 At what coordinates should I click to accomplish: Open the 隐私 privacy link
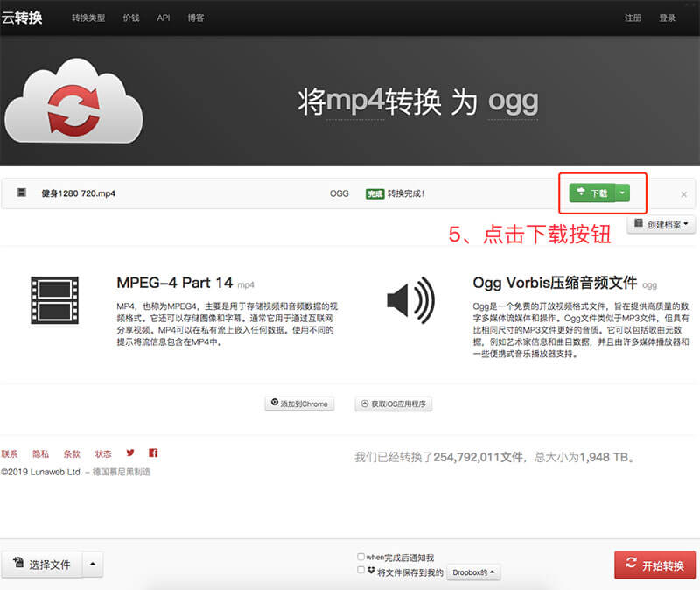[x=40, y=453]
